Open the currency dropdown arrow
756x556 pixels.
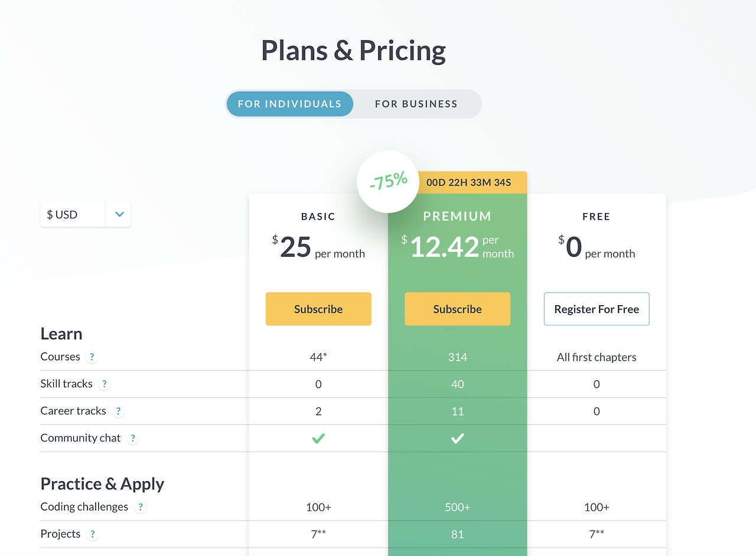point(119,214)
